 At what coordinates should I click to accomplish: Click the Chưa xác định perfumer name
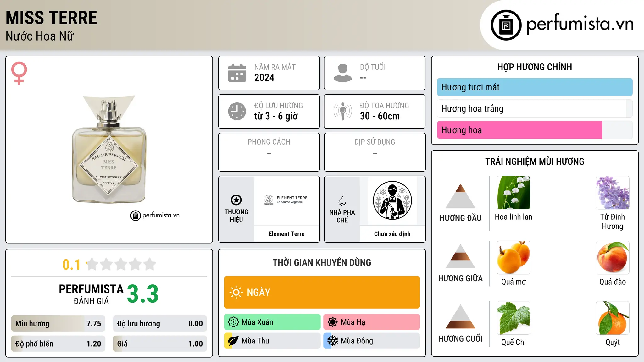392,234
